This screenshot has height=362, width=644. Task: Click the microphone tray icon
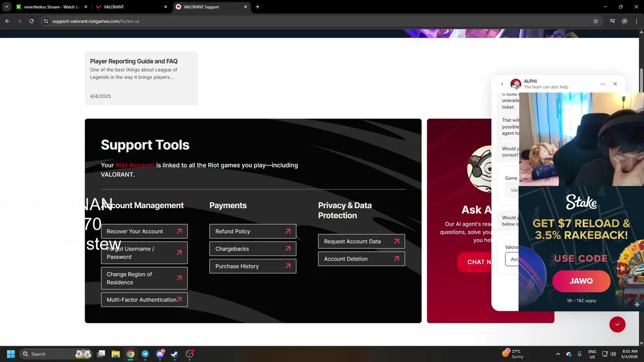pyautogui.click(x=580, y=354)
